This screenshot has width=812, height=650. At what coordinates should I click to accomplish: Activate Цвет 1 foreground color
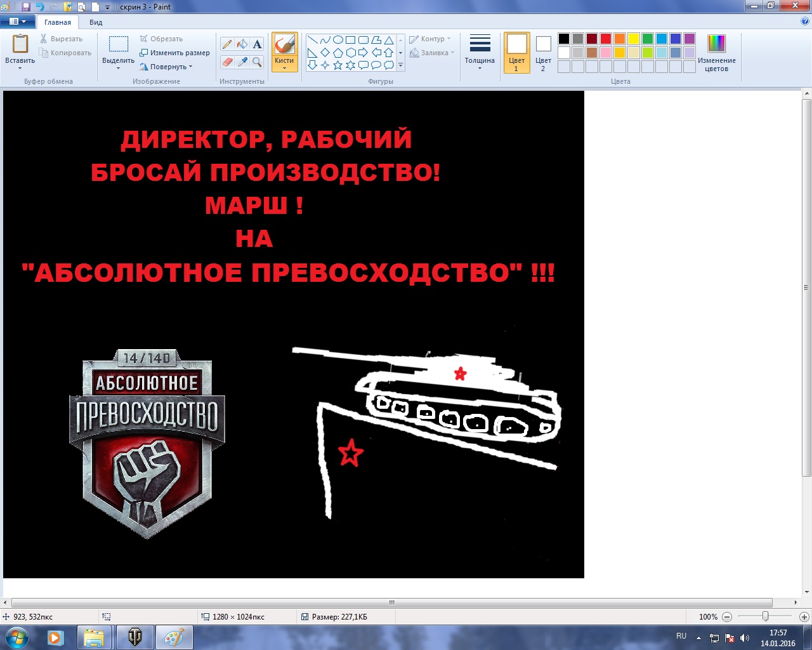click(x=516, y=53)
